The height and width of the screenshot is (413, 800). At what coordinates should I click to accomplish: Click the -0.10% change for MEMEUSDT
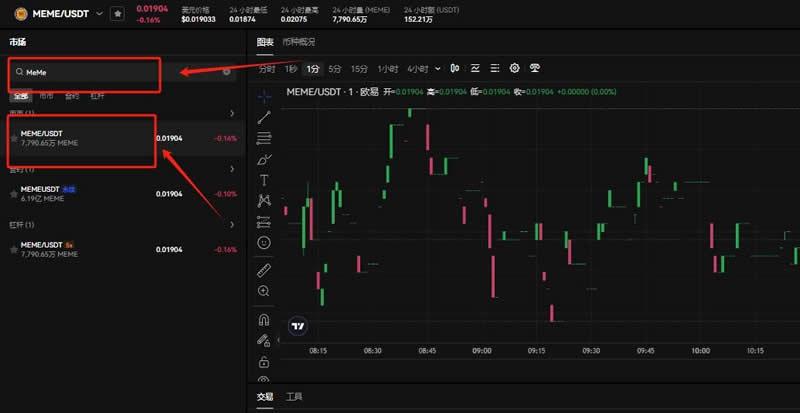click(225, 194)
